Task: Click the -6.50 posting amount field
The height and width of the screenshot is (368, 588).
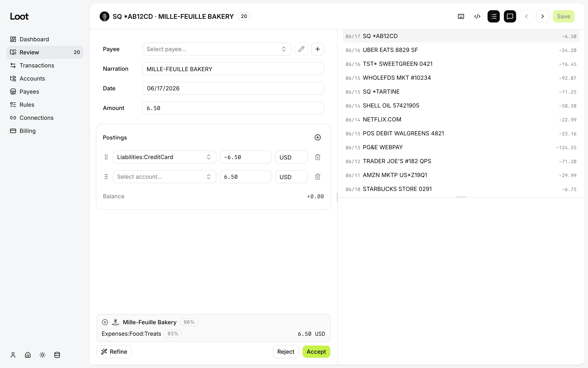Action: tap(246, 157)
